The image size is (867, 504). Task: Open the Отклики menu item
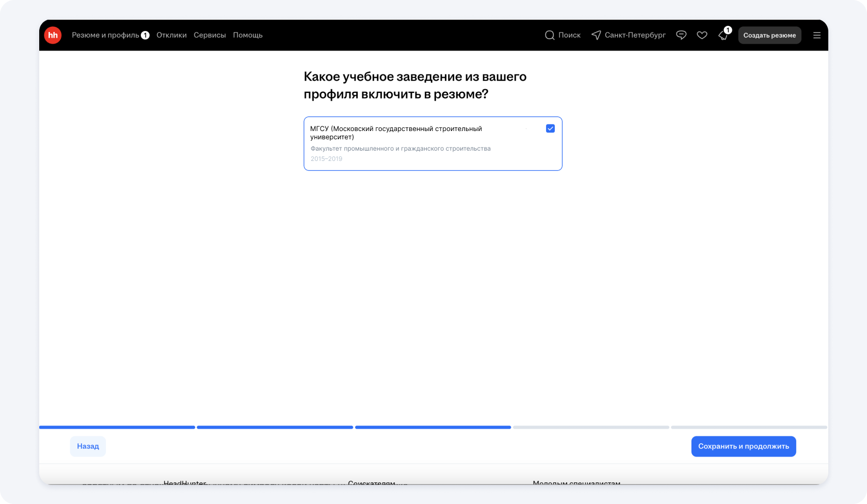point(171,35)
